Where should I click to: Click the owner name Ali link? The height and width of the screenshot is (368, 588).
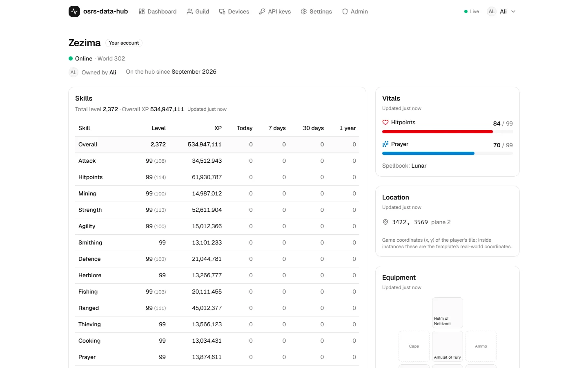pyautogui.click(x=113, y=72)
